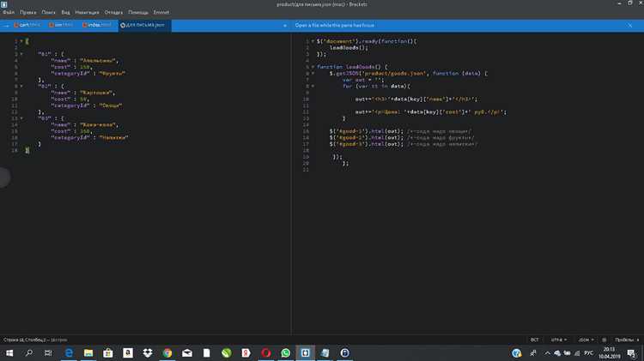Screen dimensions: 644x361
Task: Open the Навигация menu
Action: click(87, 12)
